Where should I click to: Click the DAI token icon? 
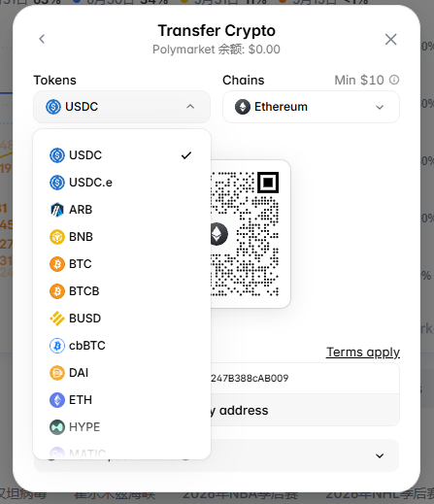[57, 373]
